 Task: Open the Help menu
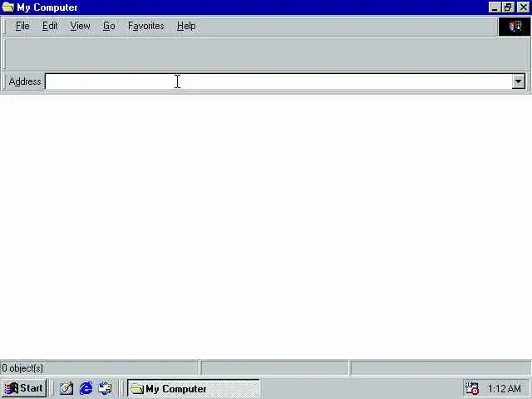[x=186, y=26]
